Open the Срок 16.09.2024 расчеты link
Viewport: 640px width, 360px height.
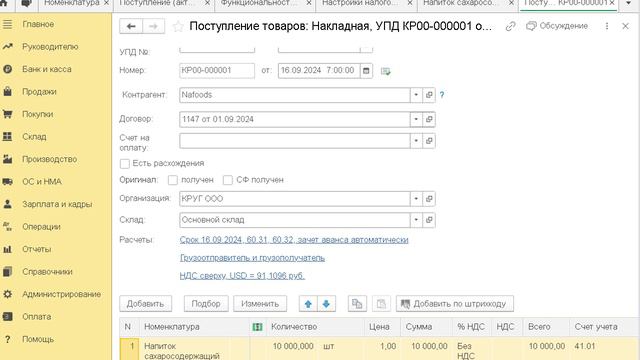(294, 240)
